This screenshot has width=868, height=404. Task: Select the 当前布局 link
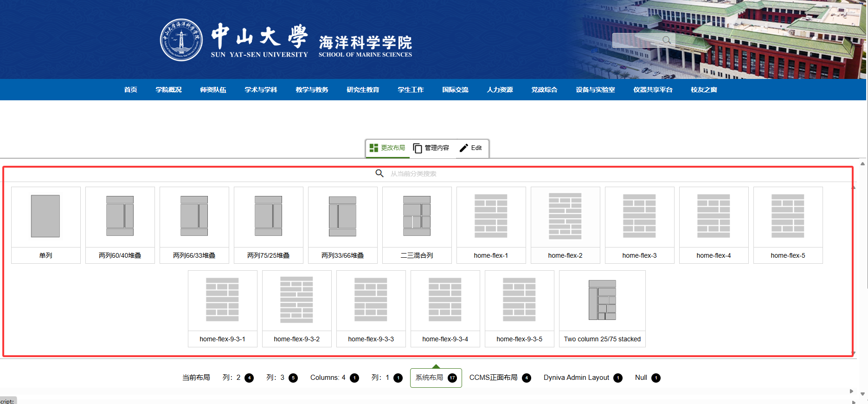coord(196,378)
